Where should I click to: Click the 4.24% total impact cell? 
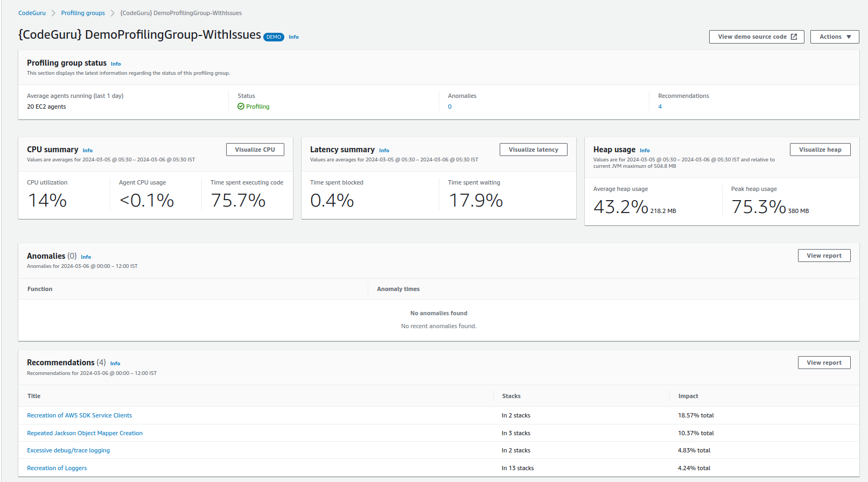694,468
